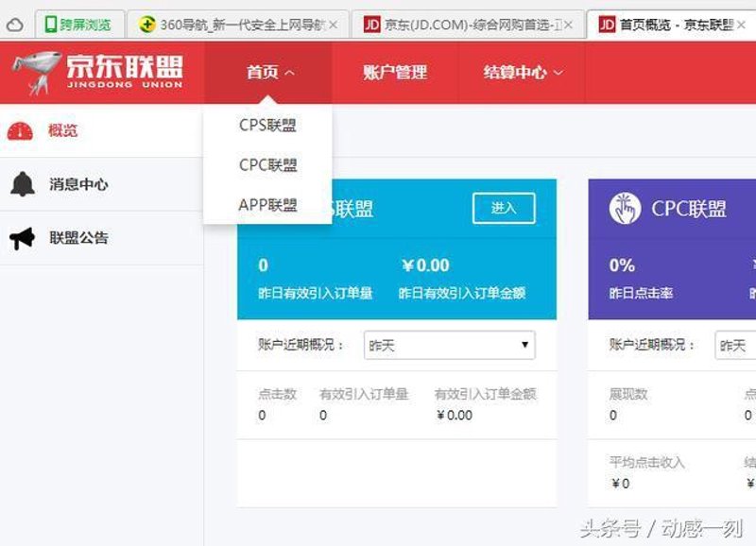Click the 联盟公告 megaphone icon

(x=22, y=238)
